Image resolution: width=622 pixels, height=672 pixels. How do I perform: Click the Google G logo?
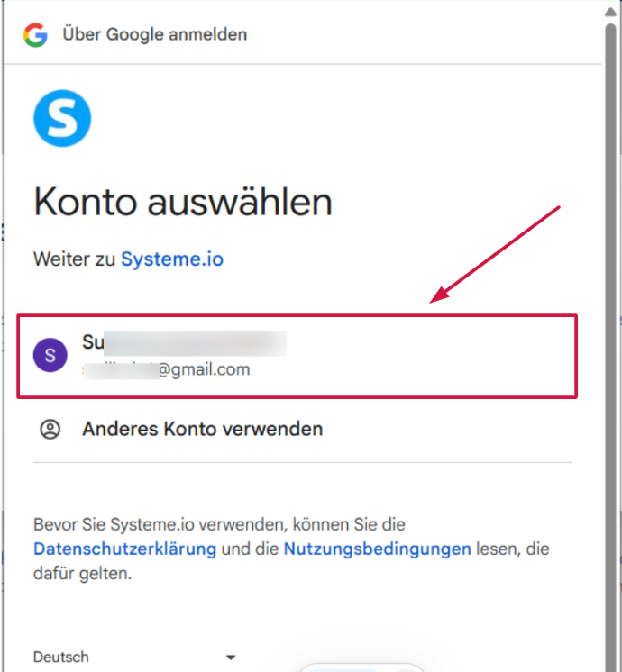coord(35,35)
